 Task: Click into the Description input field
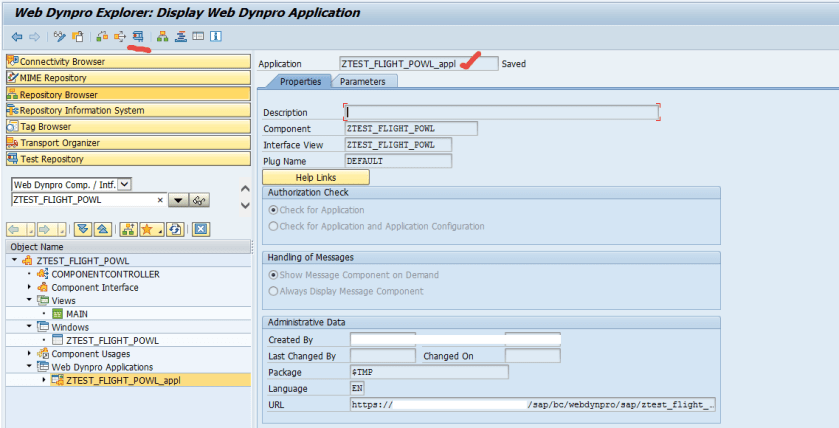click(x=500, y=112)
